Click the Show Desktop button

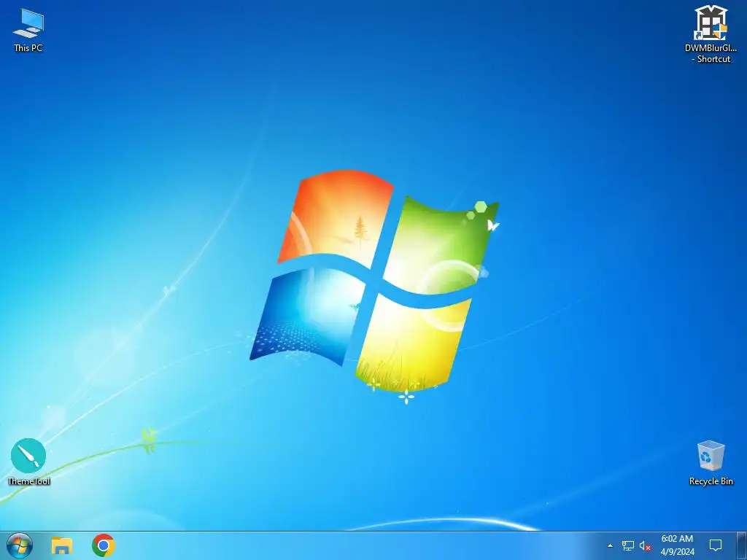(x=742, y=545)
